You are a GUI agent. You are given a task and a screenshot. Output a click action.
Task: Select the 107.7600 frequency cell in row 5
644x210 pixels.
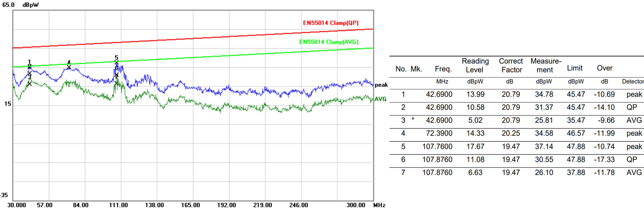(437, 146)
